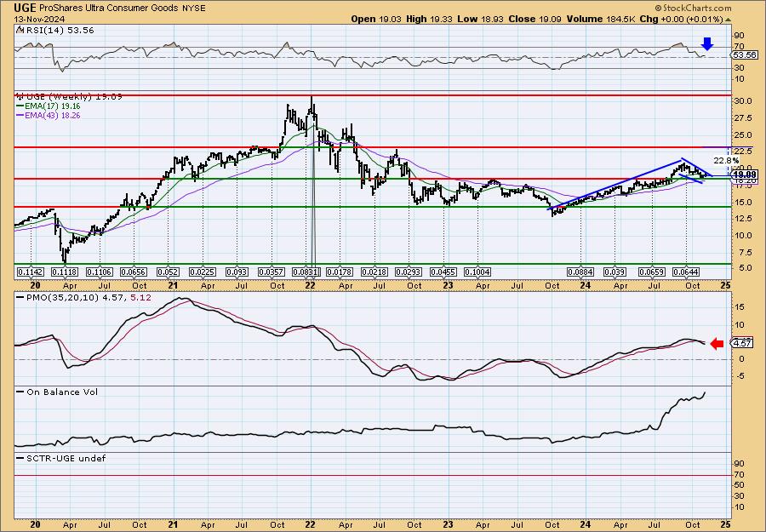
Task: Click the 0.0455 dividend marker
Action: coord(443,272)
